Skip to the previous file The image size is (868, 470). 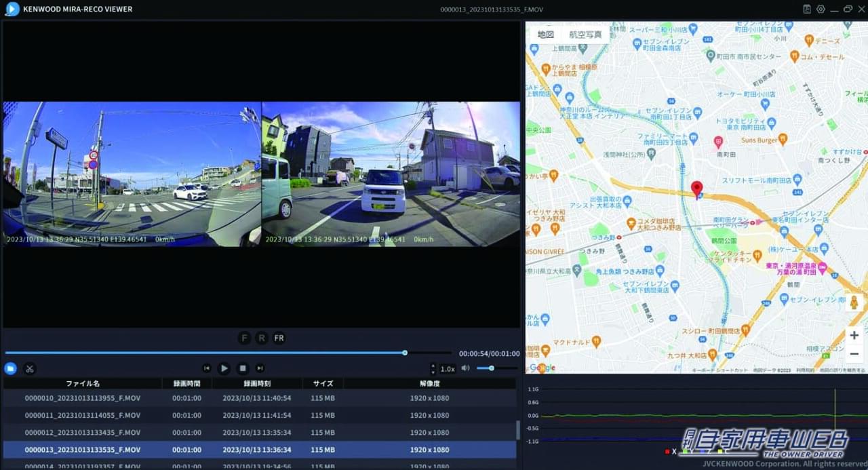[x=207, y=368]
